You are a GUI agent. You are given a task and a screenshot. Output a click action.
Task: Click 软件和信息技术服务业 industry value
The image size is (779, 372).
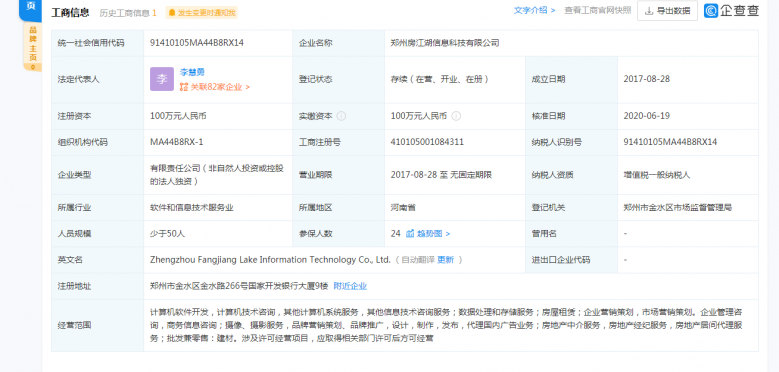tap(192, 208)
